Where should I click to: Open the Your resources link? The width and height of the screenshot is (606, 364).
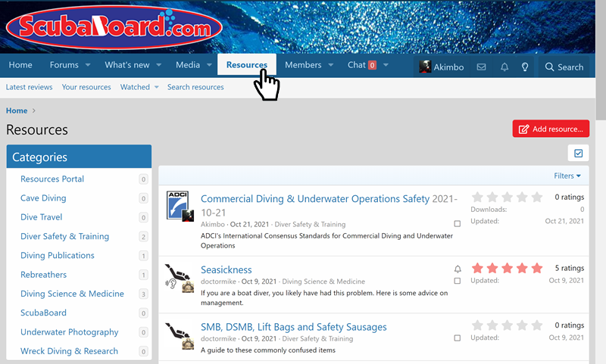click(86, 87)
